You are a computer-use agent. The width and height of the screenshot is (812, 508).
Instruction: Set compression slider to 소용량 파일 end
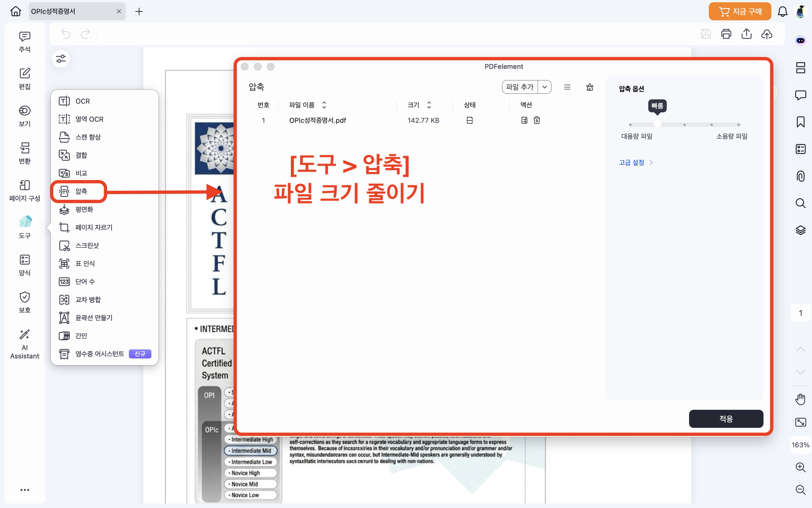pyautogui.click(x=738, y=125)
